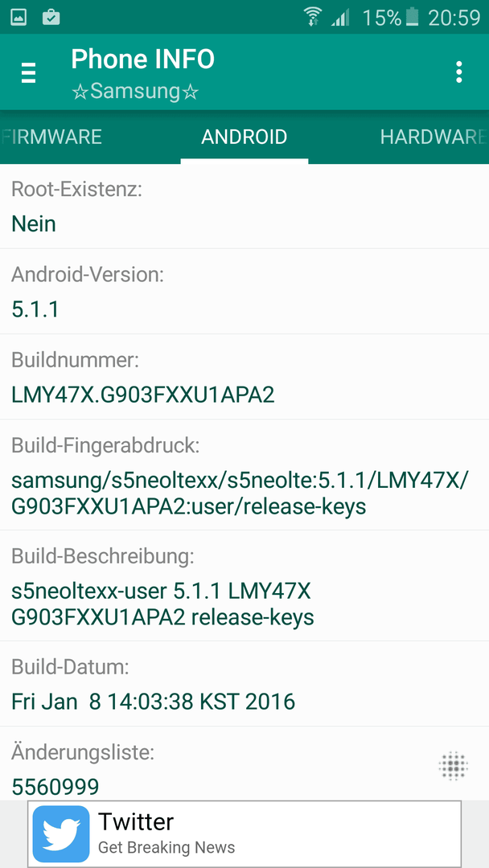The height and width of the screenshot is (868, 489).
Task: Open the hamburger navigation menu
Action: pyautogui.click(x=28, y=72)
